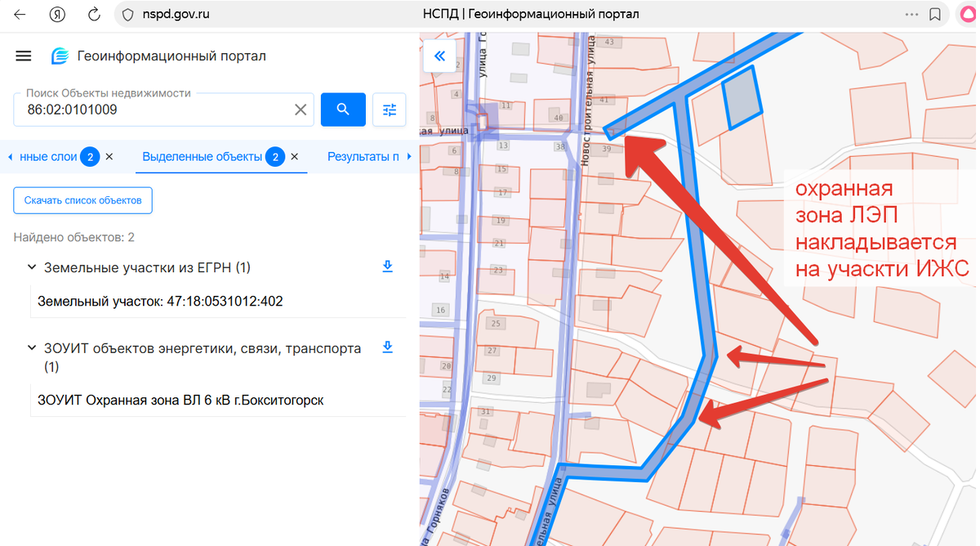Click house number 16 on the map
Image resolution: width=980 pixels, height=546 pixels.
(441, 311)
